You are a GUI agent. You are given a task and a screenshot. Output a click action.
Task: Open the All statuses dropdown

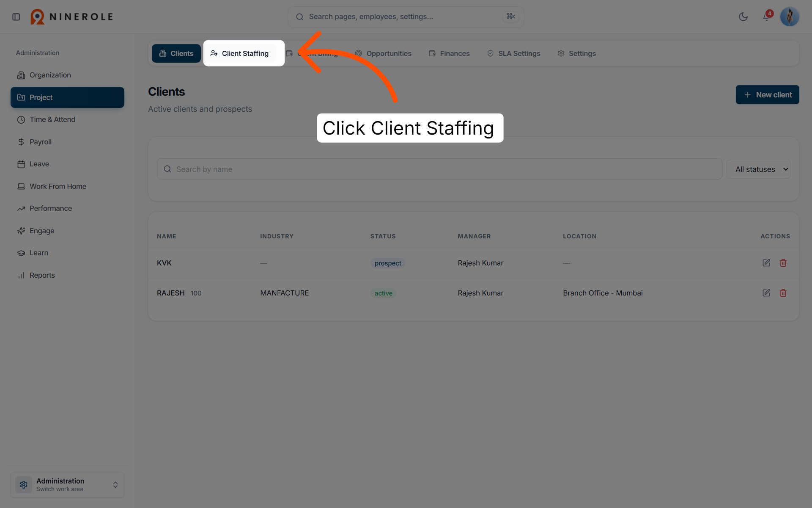coord(758,169)
